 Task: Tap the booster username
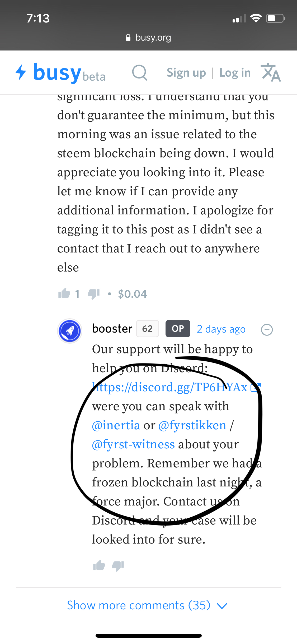click(x=112, y=329)
